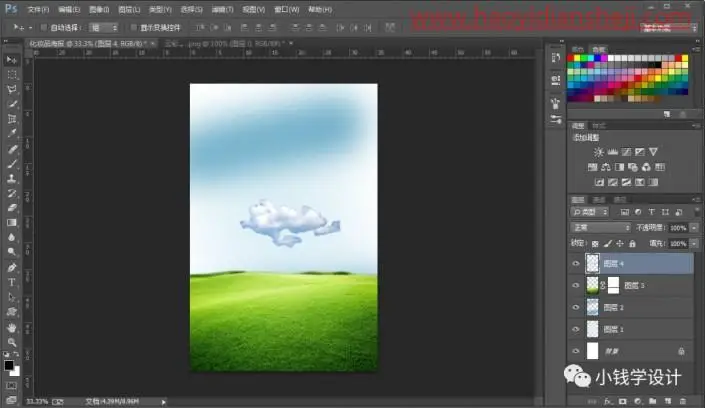The image size is (705, 408).
Task: Select the Crop tool
Action: pos(12,119)
